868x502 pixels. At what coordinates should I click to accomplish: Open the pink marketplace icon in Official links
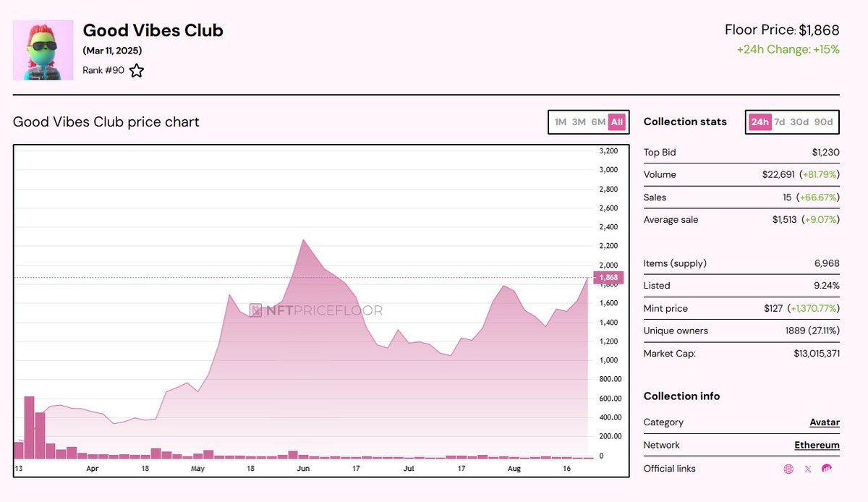[x=827, y=469]
